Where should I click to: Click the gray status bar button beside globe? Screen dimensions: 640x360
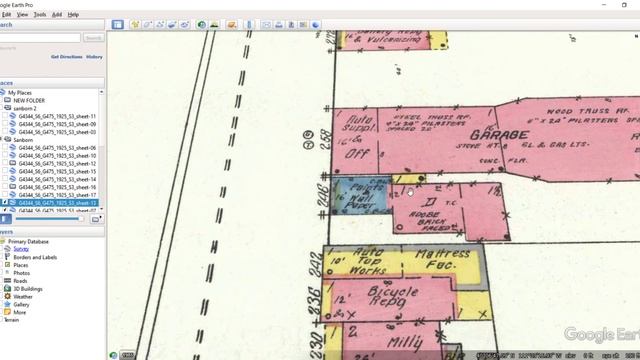[x=127, y=356]
